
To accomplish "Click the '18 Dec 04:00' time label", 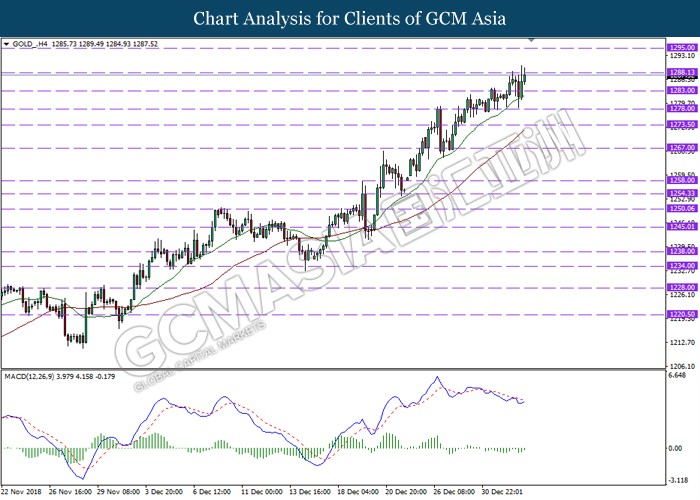I will coord(358,492).
